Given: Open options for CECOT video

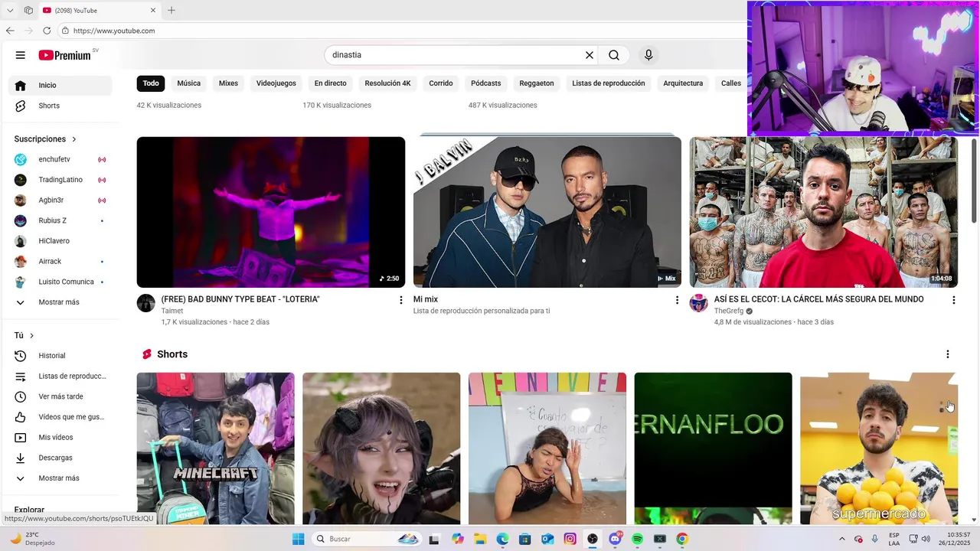Looking at the screenshot, I should [953, 300].
